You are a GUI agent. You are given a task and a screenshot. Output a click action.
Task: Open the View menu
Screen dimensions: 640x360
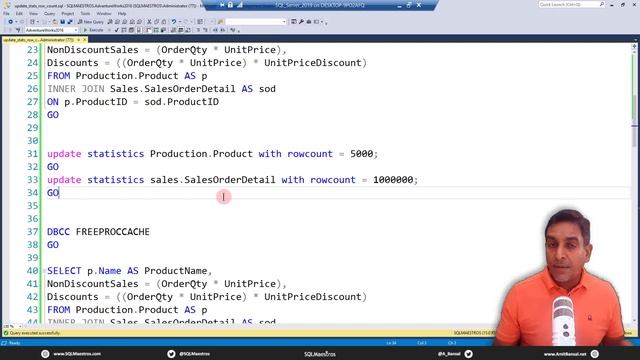pos(33,13)
